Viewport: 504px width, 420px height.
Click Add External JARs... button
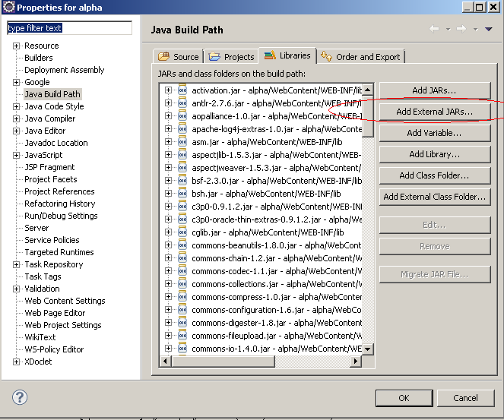coord(435,112)
